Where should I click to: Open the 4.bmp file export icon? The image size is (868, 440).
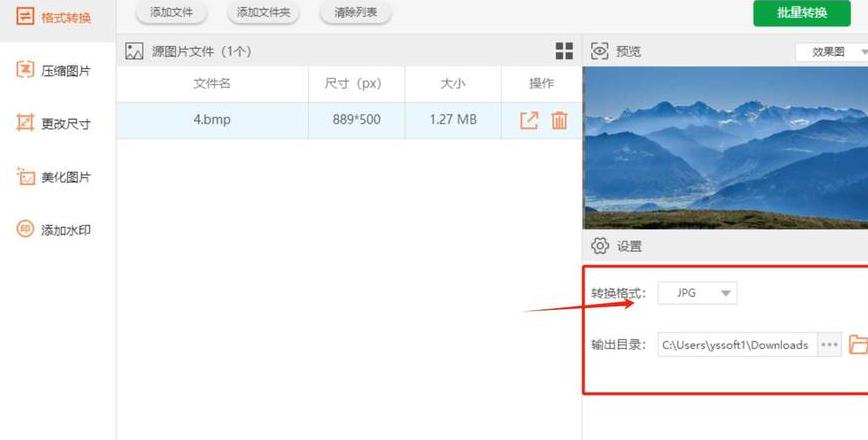click(x=529, y=120)
